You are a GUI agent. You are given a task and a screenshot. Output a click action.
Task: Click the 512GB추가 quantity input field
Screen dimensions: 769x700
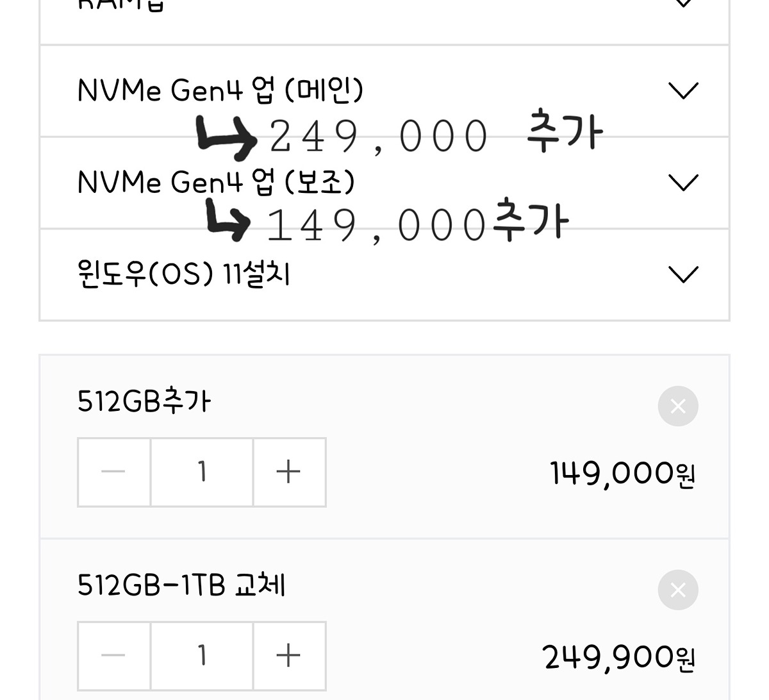pos(202,472)
